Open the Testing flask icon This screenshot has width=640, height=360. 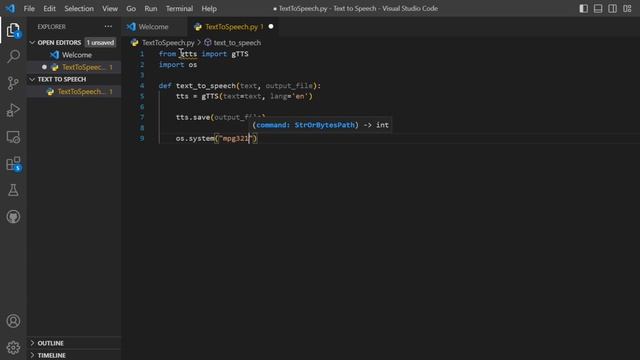[x=13, y=190]
